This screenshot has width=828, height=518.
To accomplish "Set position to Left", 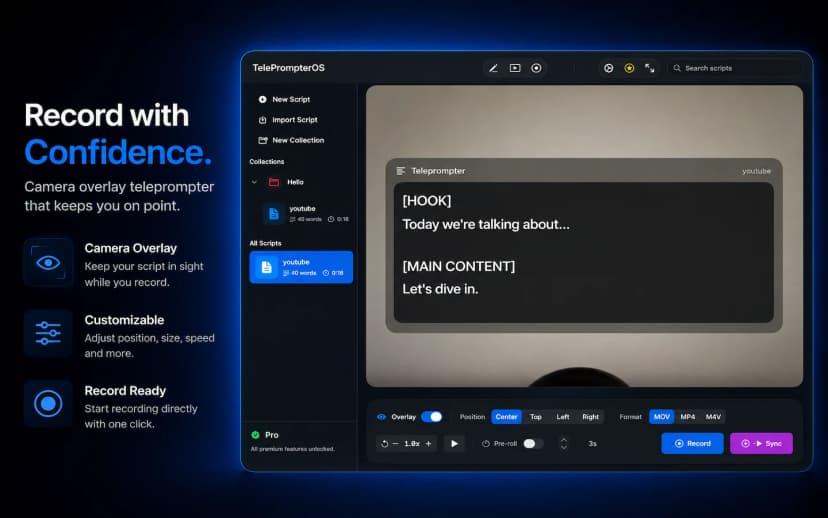I will pos(563,417).
